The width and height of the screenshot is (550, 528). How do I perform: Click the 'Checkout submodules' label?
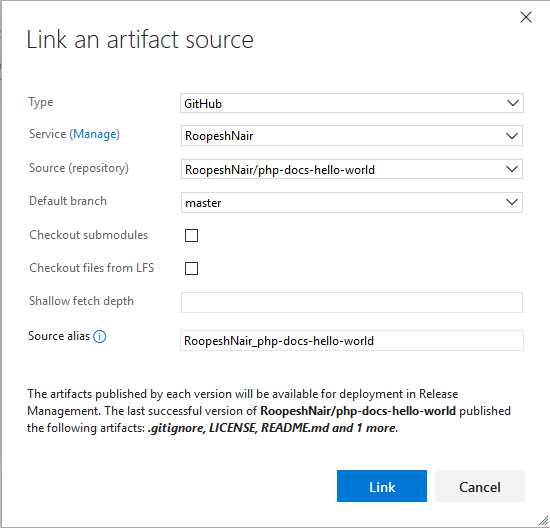click(88, 235)
